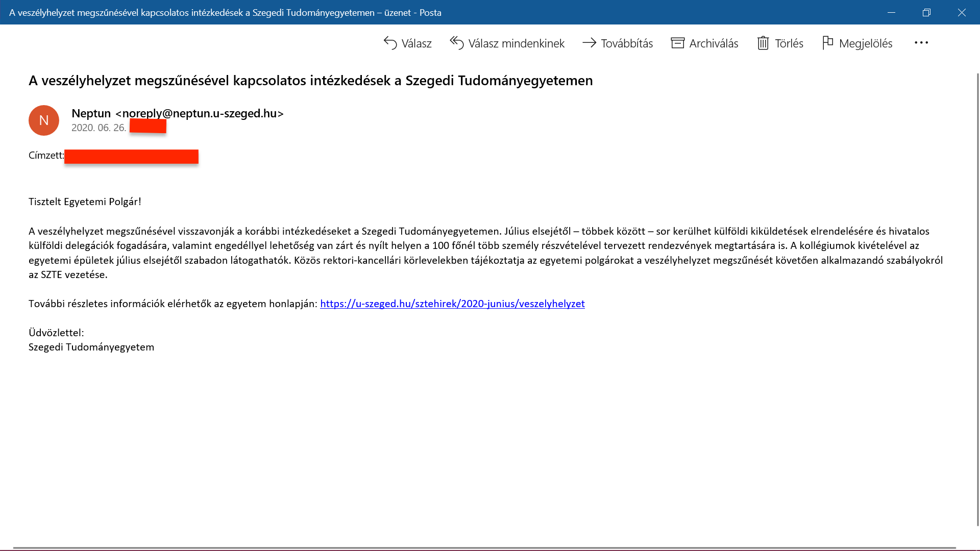Click the email subject heading text
This screenshot has width=980, height=551.
310,81
